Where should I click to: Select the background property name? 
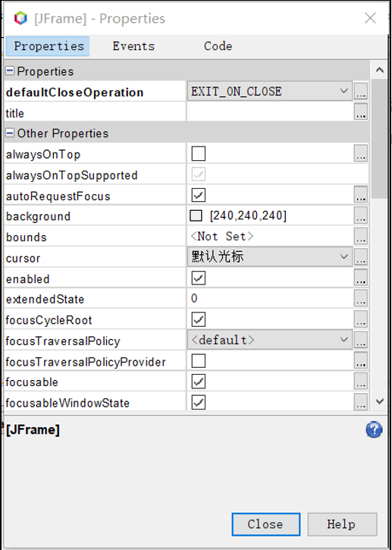[38, 216]
